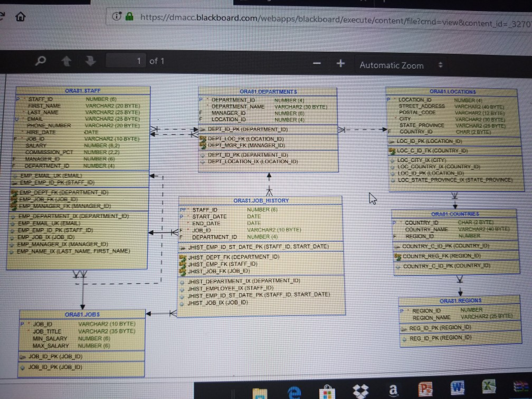Click the COUNTR_REG_FK (REGION_ID) key icon
This screenshot has width=532, height=399.
398,256
